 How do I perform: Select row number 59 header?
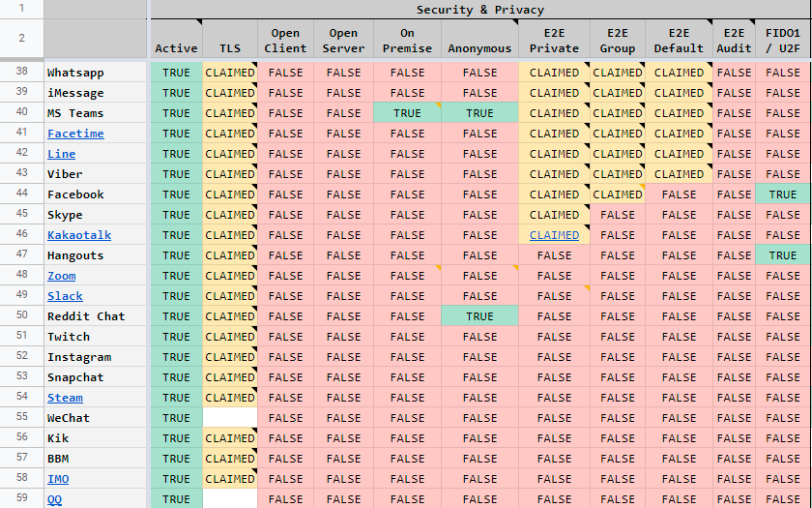pos(21,498)
